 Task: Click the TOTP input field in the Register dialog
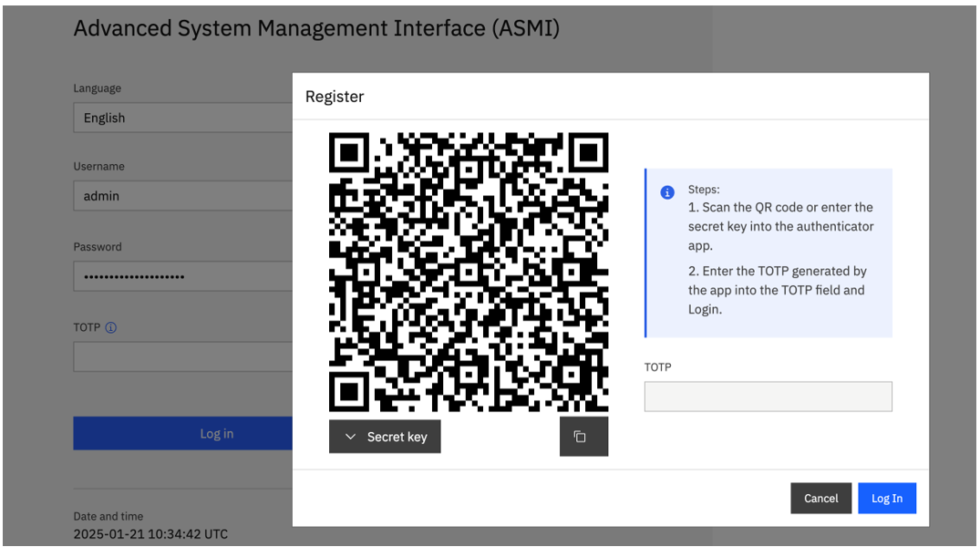tap(768, 396)
